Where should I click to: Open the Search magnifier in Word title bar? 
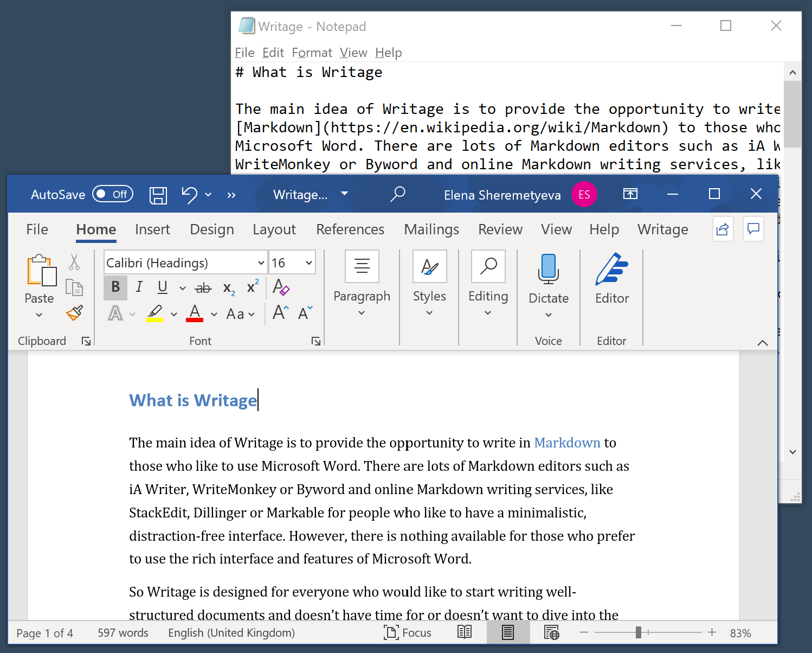(398, 194)
